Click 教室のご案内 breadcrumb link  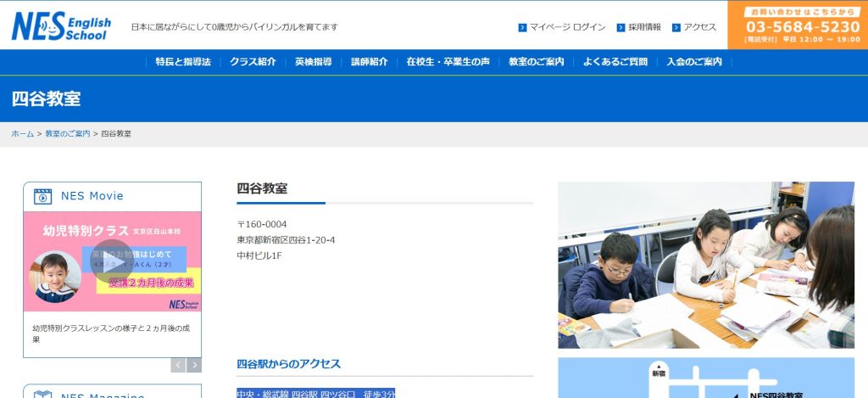pyautogui.click(x=68, y=134)
